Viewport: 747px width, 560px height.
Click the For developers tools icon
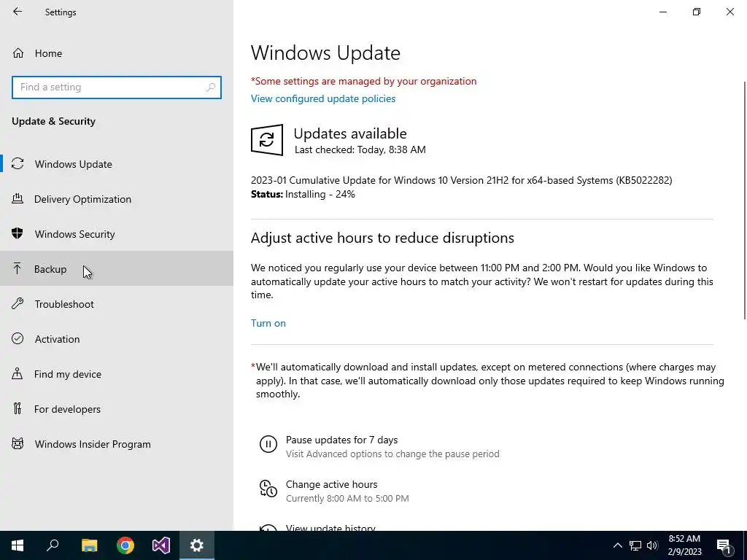pos(18,408)
